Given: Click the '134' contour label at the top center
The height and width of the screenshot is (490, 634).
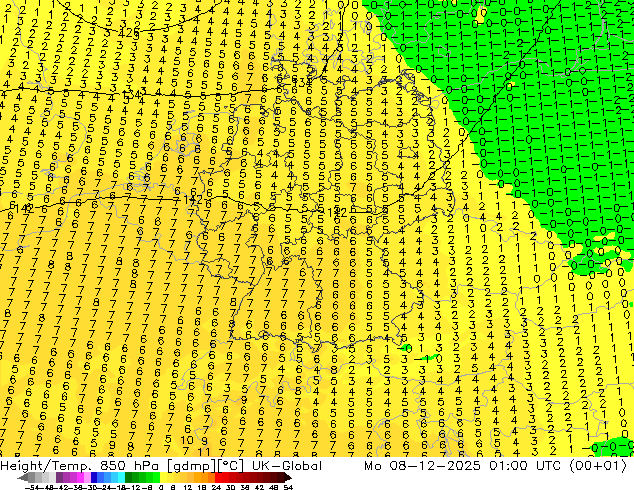Looking at the screenshot, I should tap(301, 82).
